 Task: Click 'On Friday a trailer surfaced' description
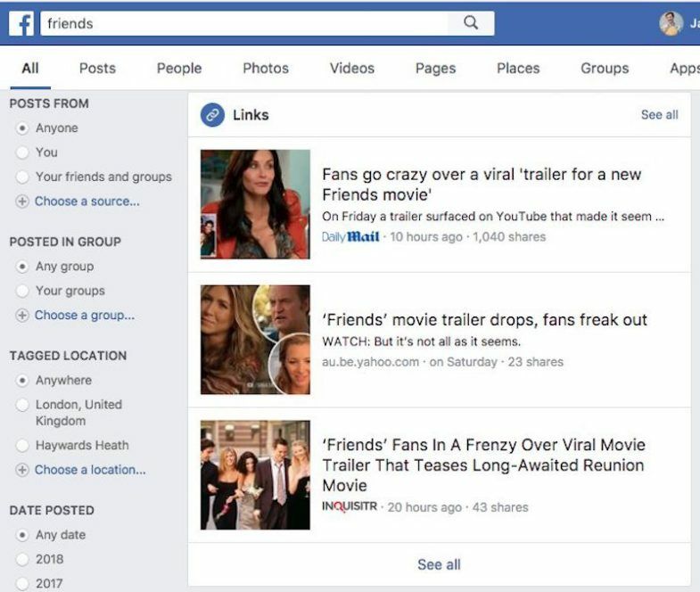493,217
